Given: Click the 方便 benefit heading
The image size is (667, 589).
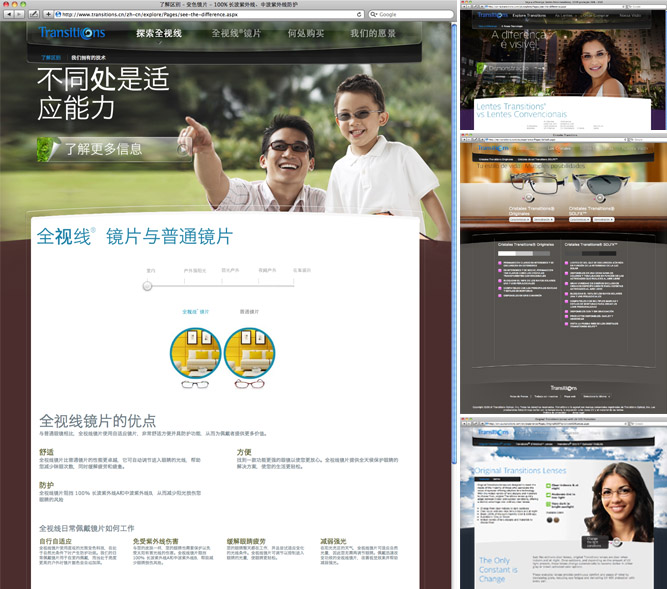Looking at the screenshot, I should click(244, 452).
